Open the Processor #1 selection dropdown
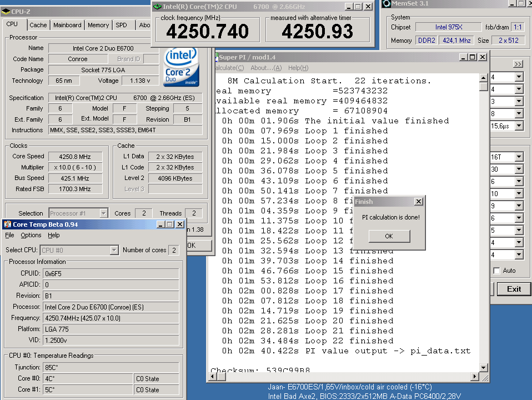The width and height of the screenshot is (532, 400). [x=103, y=213]
